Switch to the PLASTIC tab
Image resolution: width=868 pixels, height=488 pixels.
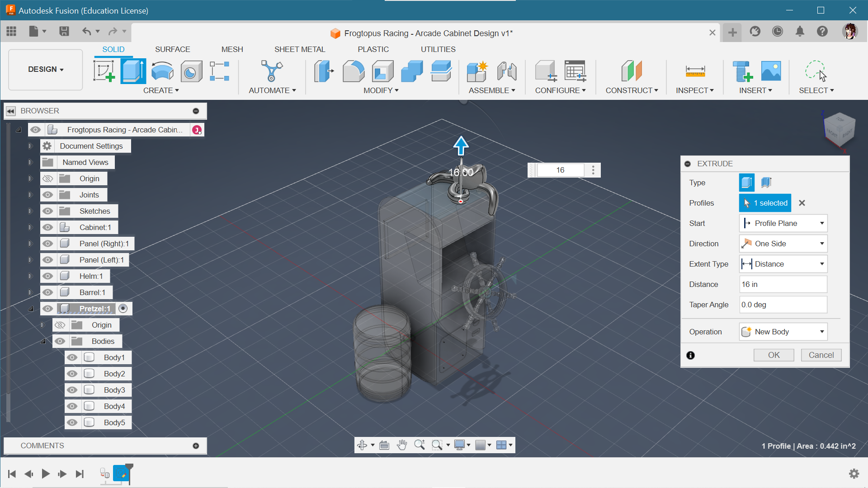click(x=373, y=49)
